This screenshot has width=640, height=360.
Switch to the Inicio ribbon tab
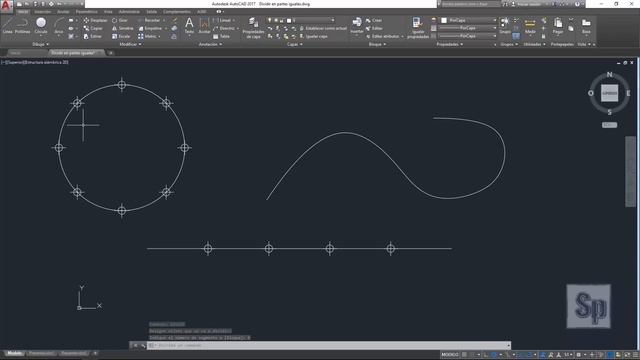tap(23, 12)
